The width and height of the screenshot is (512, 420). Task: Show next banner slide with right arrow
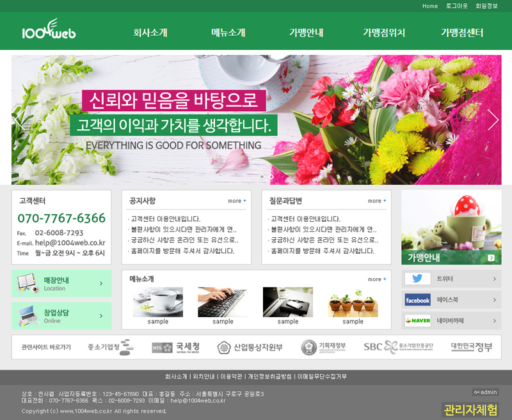[493, 120]
